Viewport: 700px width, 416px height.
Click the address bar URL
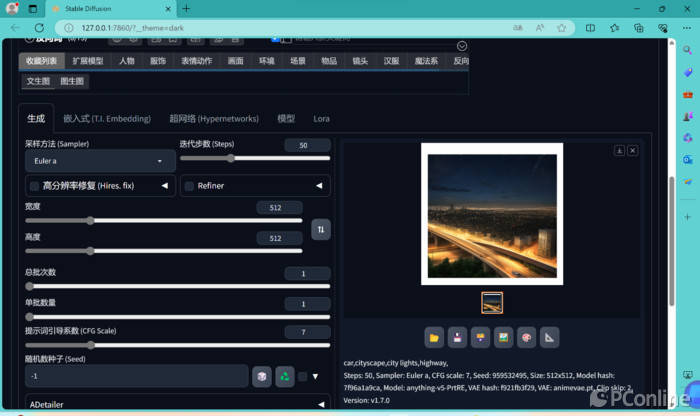click(133, 28)
